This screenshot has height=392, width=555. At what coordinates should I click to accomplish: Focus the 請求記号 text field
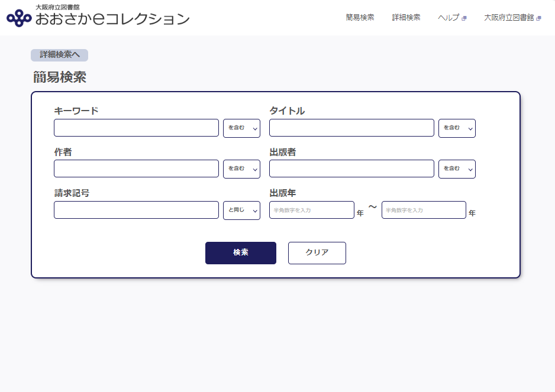136,210
